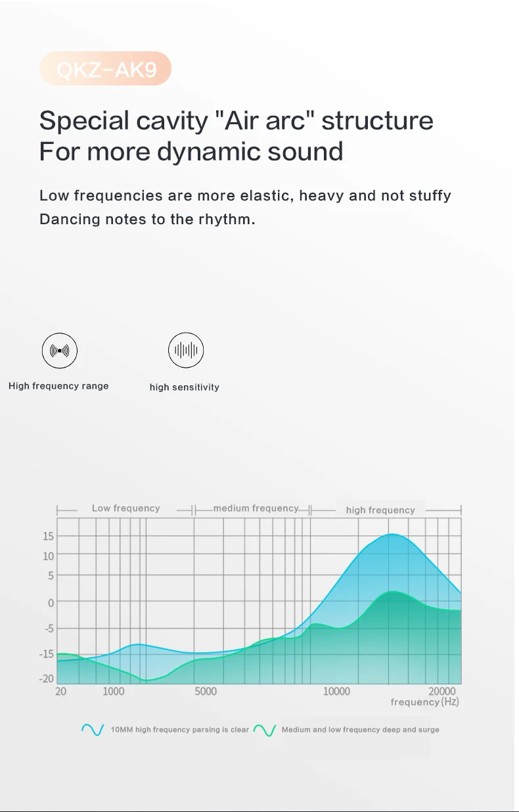Select the "medium frequency" chart section label
Screen dimensions: 519x812
(x=256, y=508)
